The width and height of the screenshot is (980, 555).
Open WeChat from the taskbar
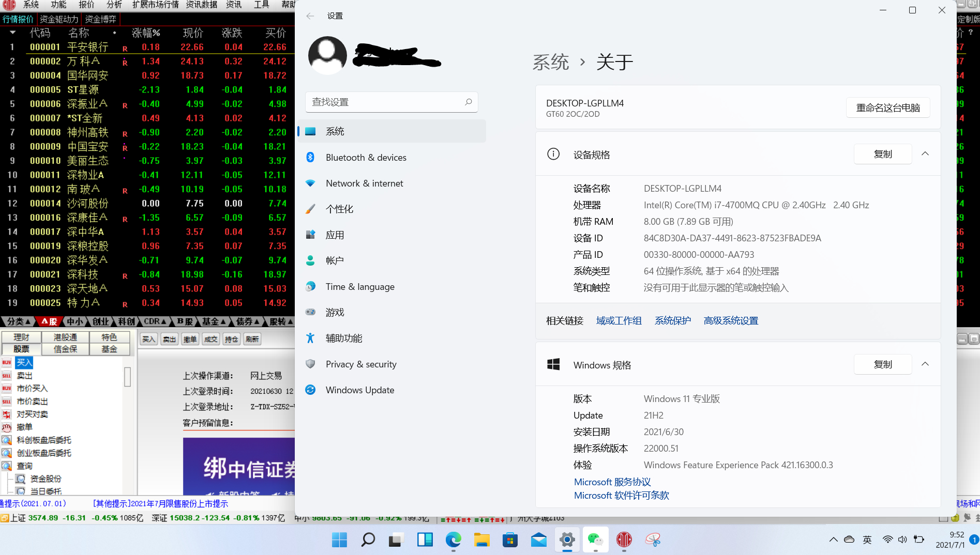(595, 540)
